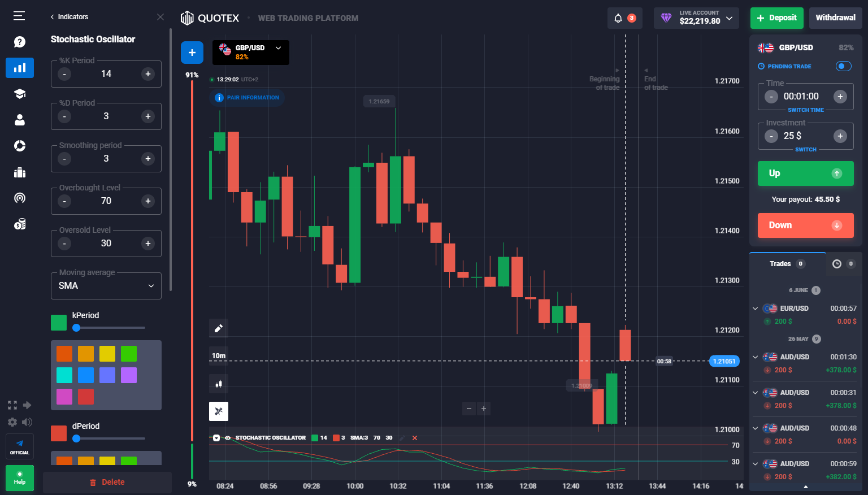868x495 pixels.
Task: Toggle the Pending Trade switch
Action: coord(843,66)
